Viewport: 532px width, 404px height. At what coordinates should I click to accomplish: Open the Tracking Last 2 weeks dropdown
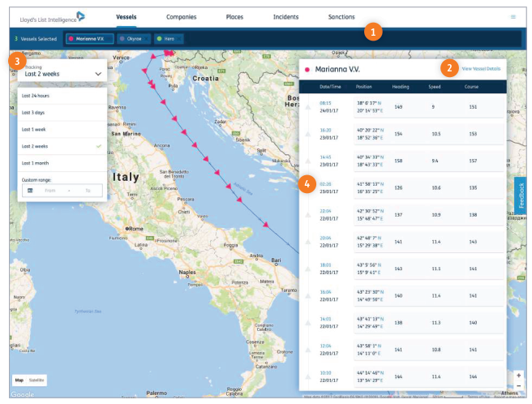(x=62, y=71)
